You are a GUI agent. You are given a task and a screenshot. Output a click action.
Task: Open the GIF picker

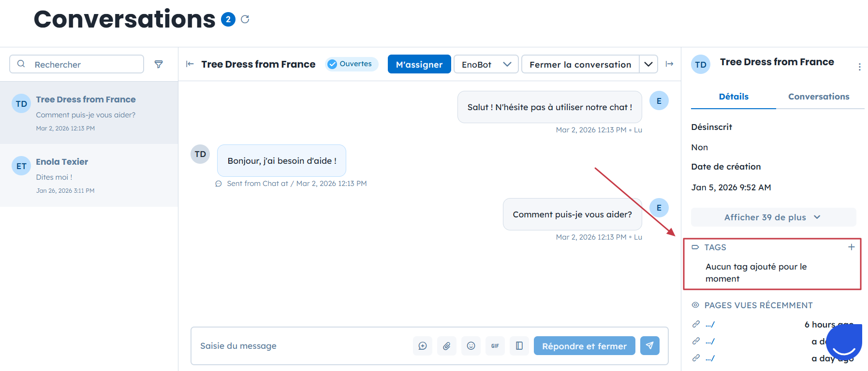[495, 346]
